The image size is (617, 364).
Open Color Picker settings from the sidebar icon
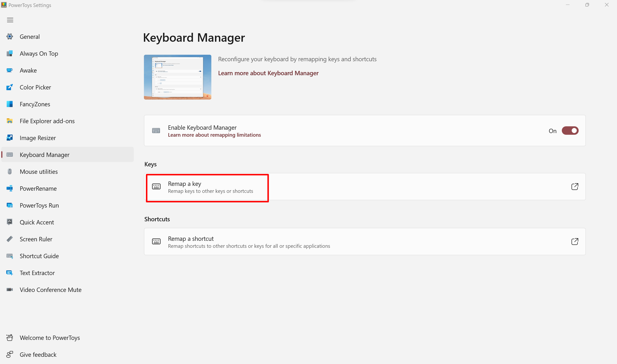[10, 87]
